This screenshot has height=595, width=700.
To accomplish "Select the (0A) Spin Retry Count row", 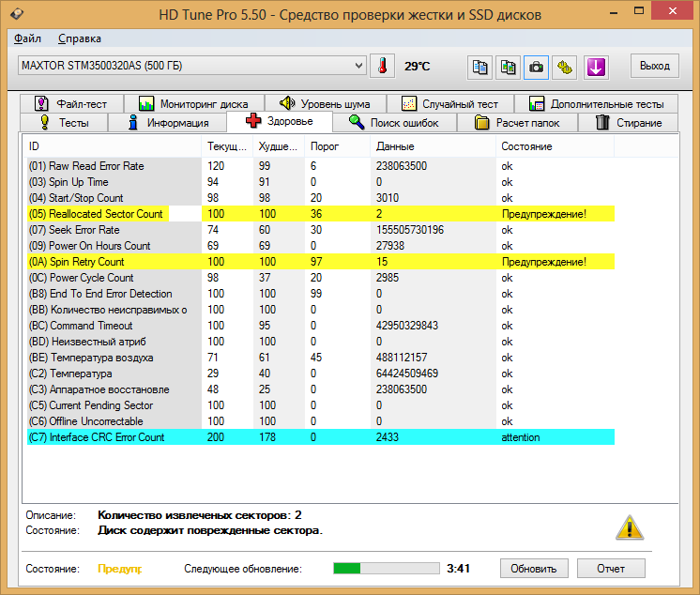I will point(321,262).
